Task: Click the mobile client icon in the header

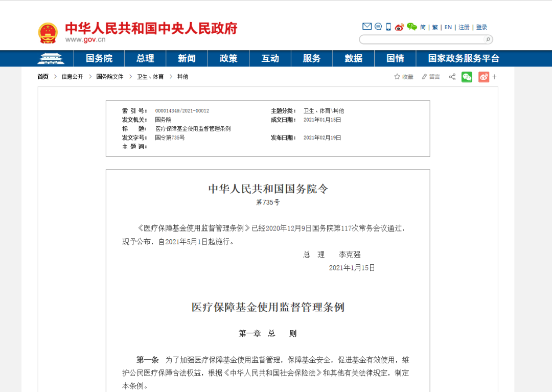Action: 388,27
